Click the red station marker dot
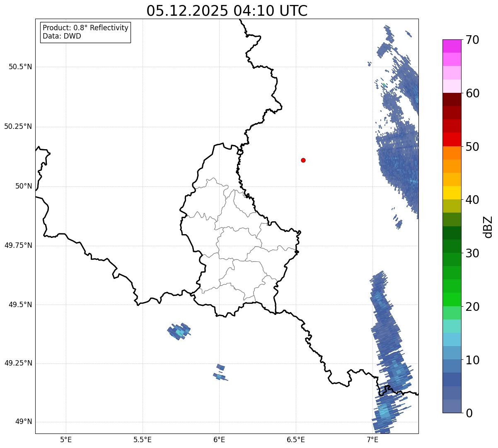 point(303,160)
